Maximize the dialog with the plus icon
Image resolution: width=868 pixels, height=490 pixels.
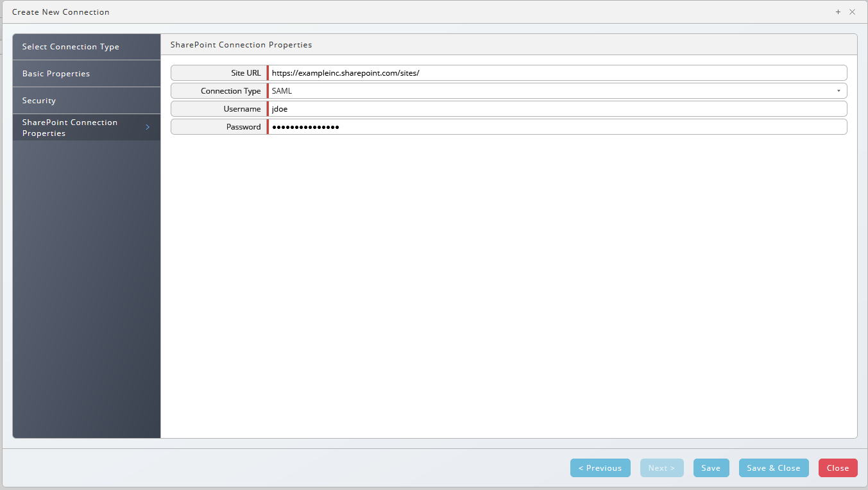coord(838,12)
